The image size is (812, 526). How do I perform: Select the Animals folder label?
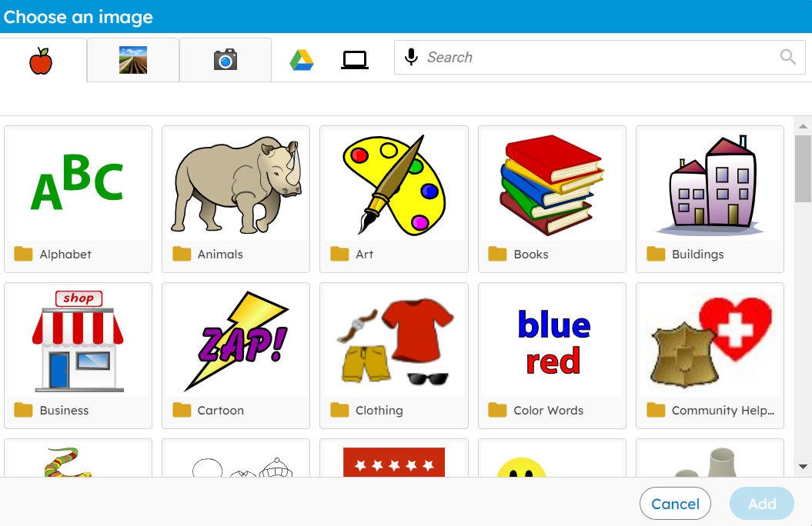pyautogui.click(x=220, y=255)
